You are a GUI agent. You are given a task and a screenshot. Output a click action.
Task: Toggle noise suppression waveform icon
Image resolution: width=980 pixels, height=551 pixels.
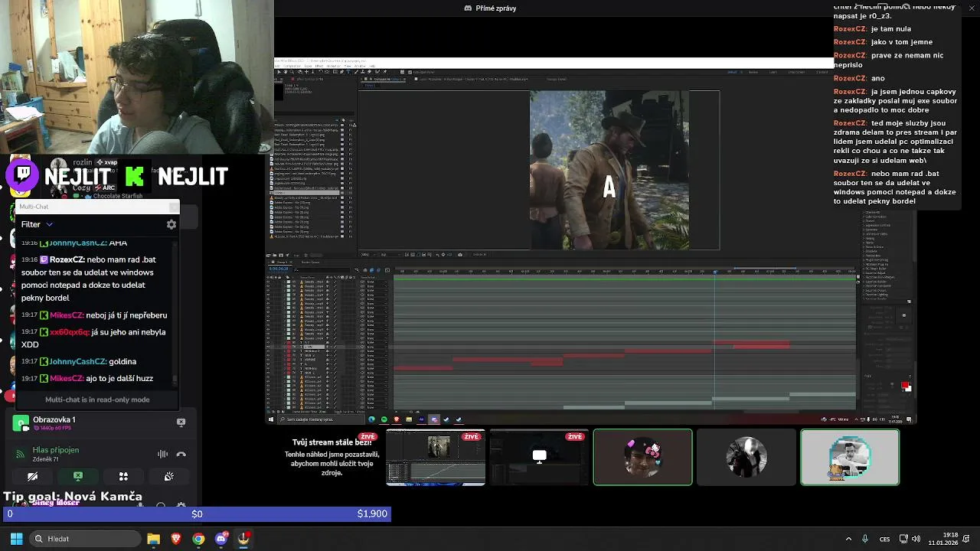click(162, 454)
